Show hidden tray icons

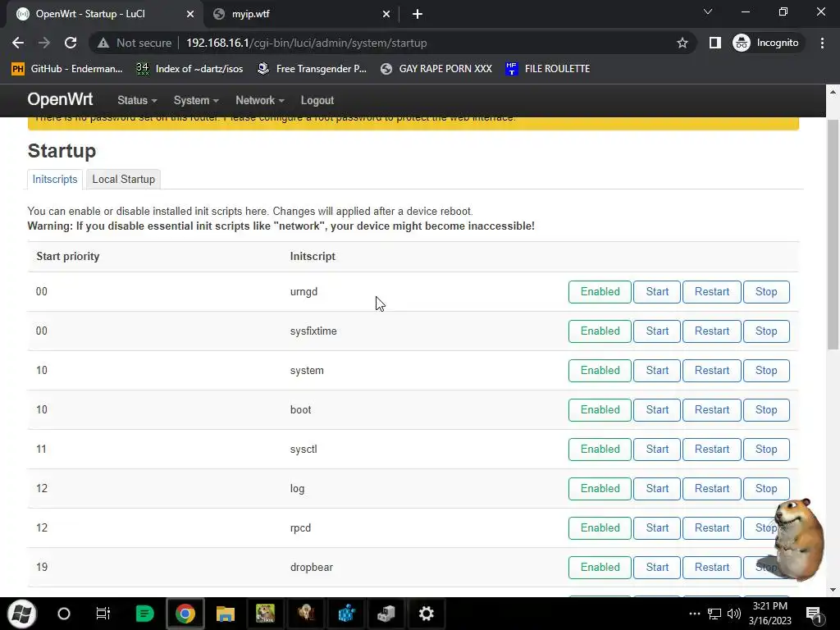tap(694, 614)
